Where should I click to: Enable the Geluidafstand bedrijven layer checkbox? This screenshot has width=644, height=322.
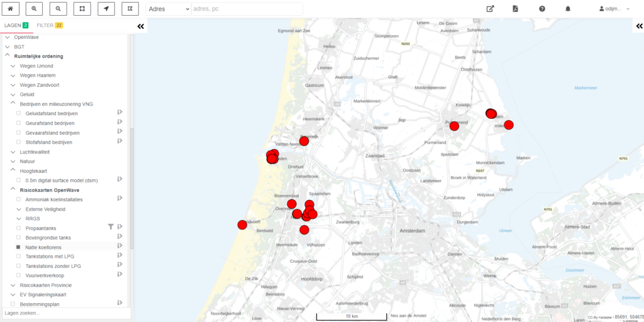coord(18,113)
